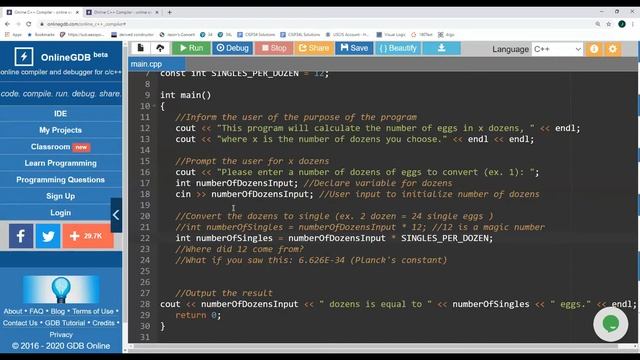The height and width of the screenshot is (360, 640).
Task: Click the OnlineGDB lightning logo
Action: click(24, 57)
